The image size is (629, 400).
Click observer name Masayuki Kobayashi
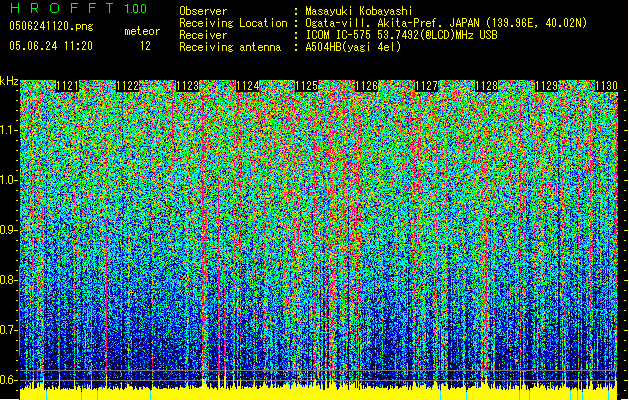[x=357, y=11]
